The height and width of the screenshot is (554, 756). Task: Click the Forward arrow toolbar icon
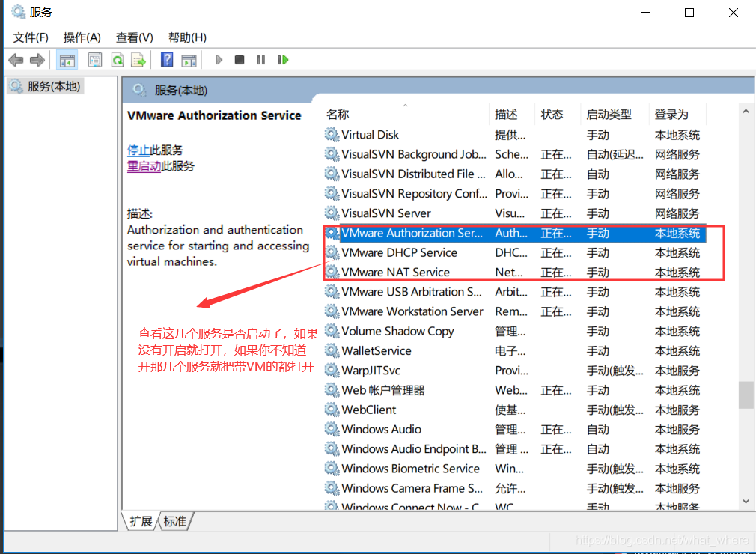tap(37, 61)
